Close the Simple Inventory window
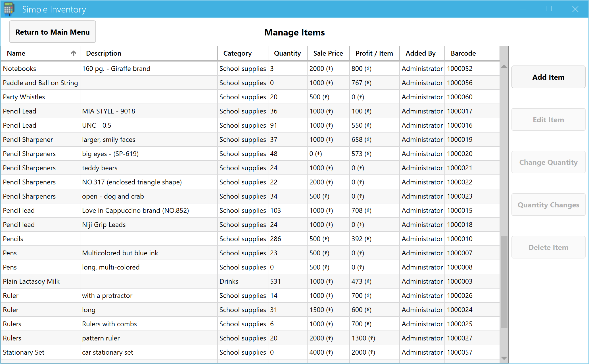The image size is (589, 364). [575, 9]
